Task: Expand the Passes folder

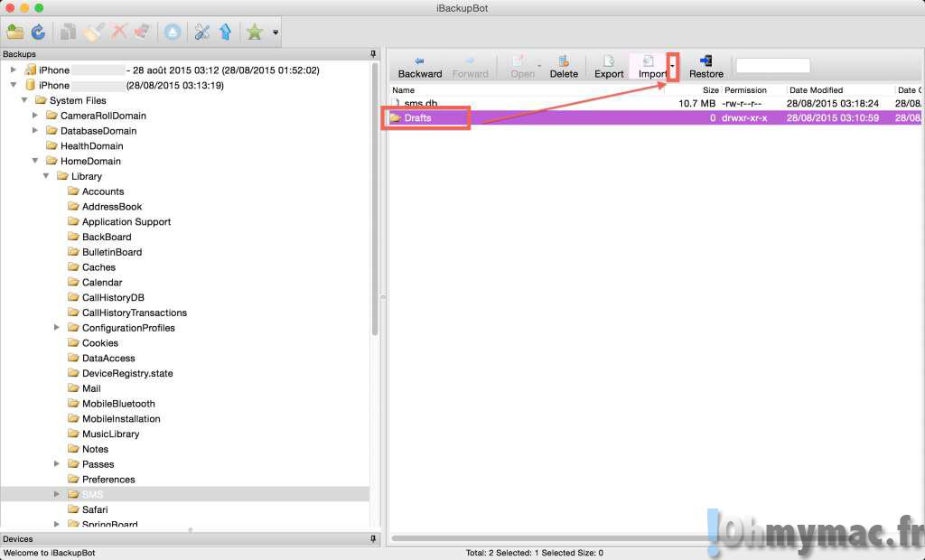Action: point(57,464)
